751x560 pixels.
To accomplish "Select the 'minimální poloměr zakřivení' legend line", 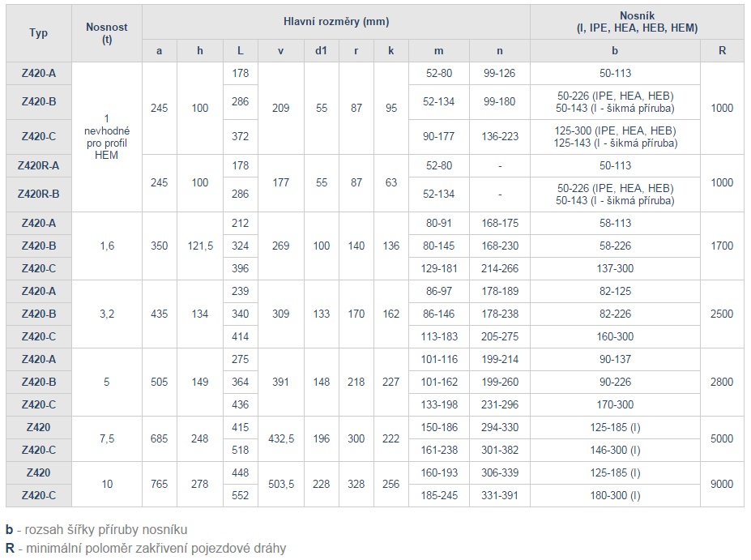I will click(145, 548).
